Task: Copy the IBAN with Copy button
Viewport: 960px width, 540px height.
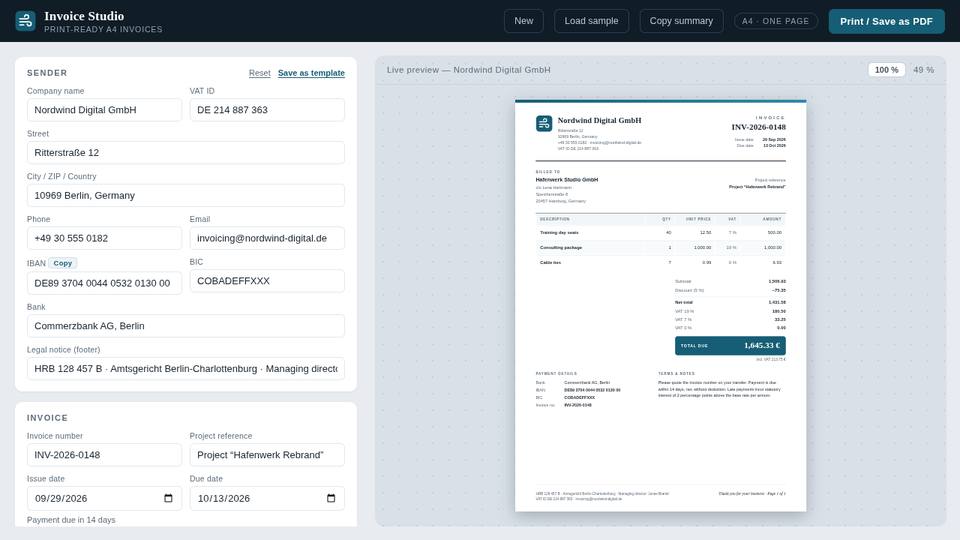Action: point(62,263)
